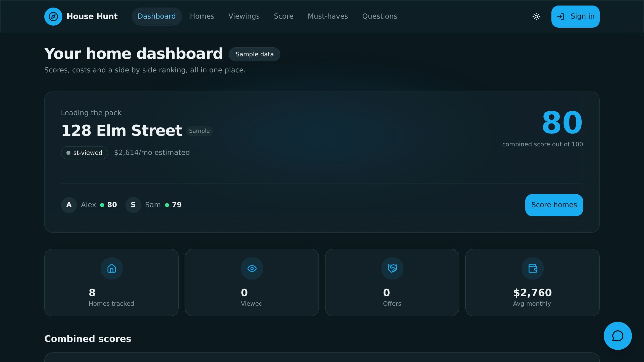
Task: Click the Sample tag beside 128 Elm Street
Action: (199, 131)
